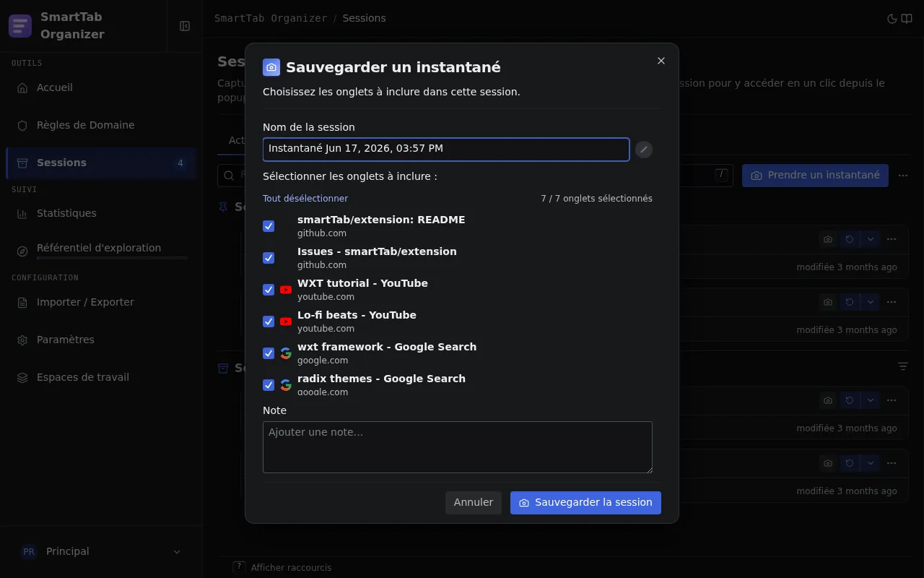Viewport: 924px width, 578px height.
Task: Click the YouTube favicon of Lo-fi beats
Action: point(286,322)
